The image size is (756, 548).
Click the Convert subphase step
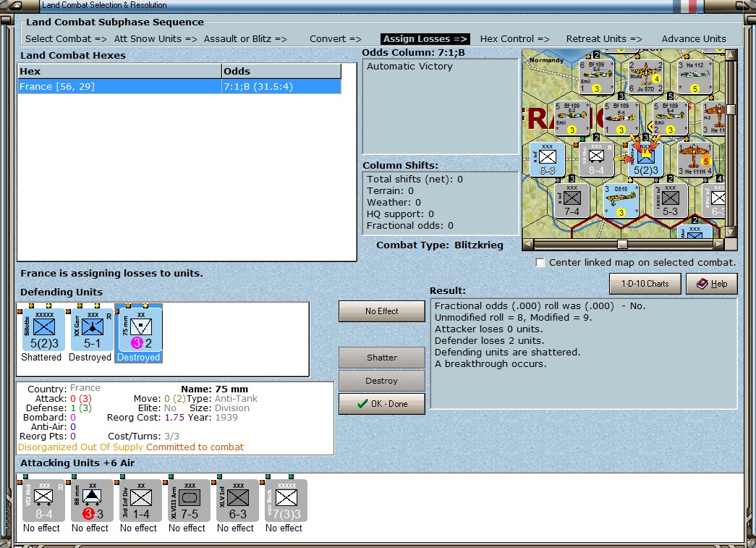click(336, 38)
